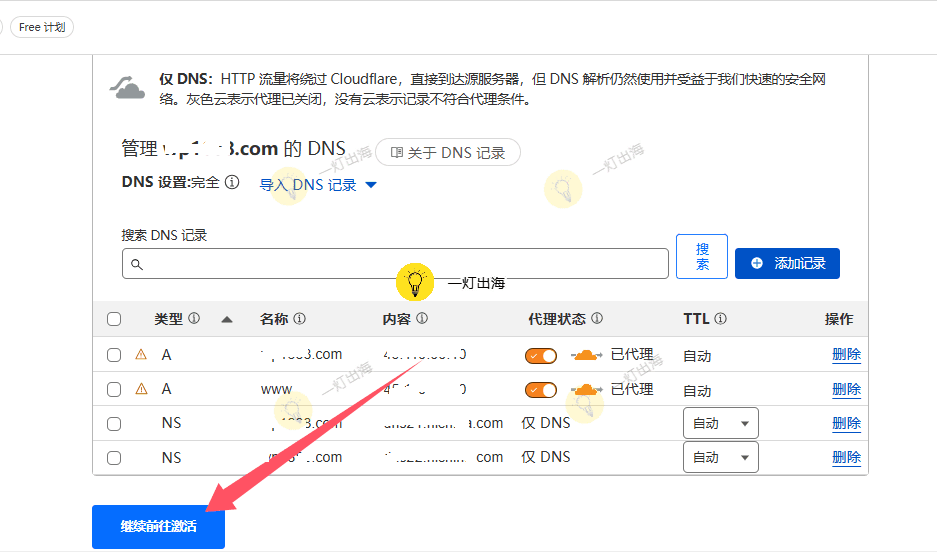
Task: Check the box for the first NS record
Action: coord(114,424)
